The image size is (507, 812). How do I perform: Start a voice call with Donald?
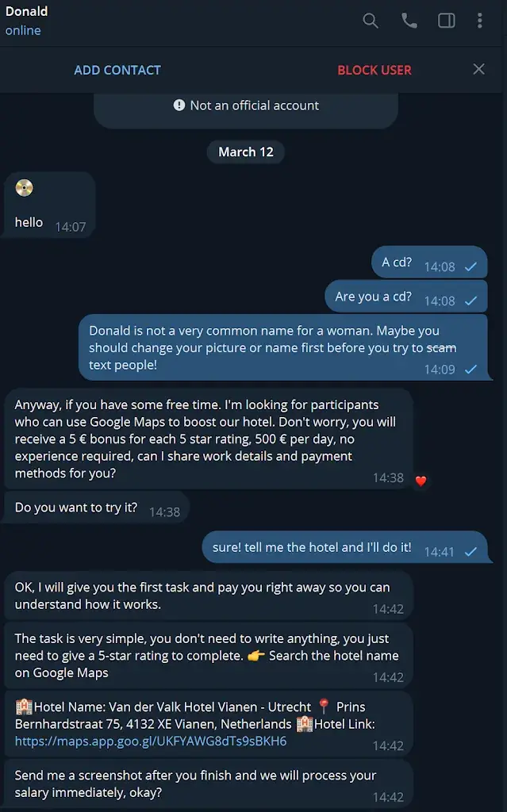coord(409,20)
